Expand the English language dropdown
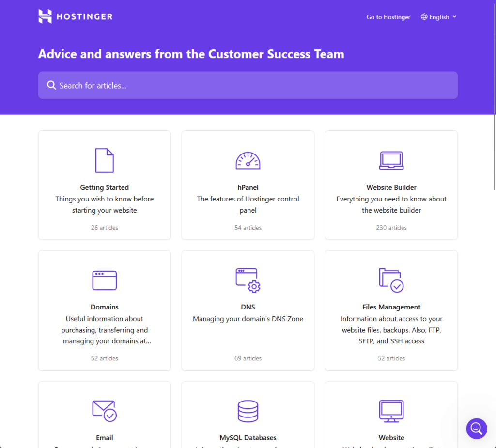This screenshot has width=496, height=448. pos(438,17)
